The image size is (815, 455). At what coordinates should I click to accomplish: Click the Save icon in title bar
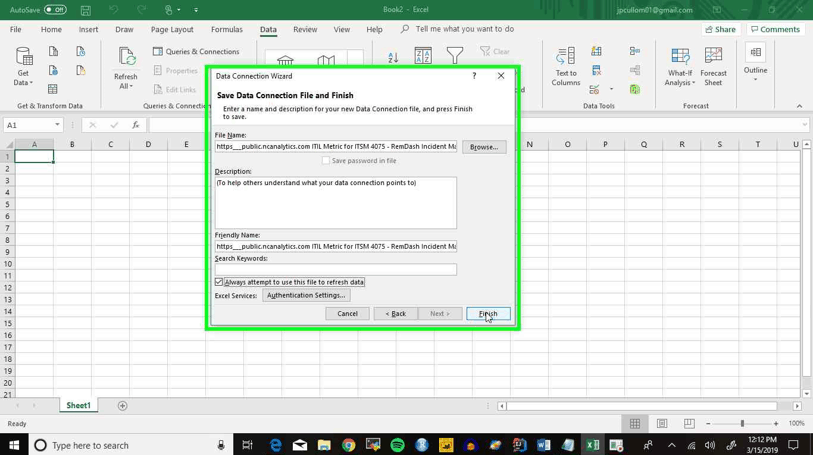(86, 10)
